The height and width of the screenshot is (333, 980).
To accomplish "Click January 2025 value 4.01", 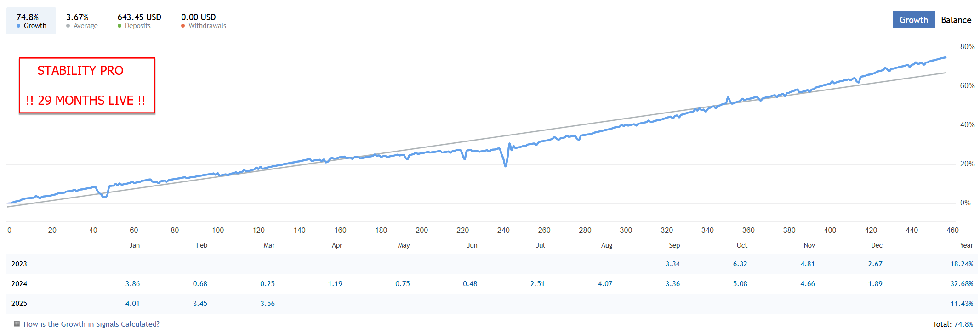I will click(132, 304).
